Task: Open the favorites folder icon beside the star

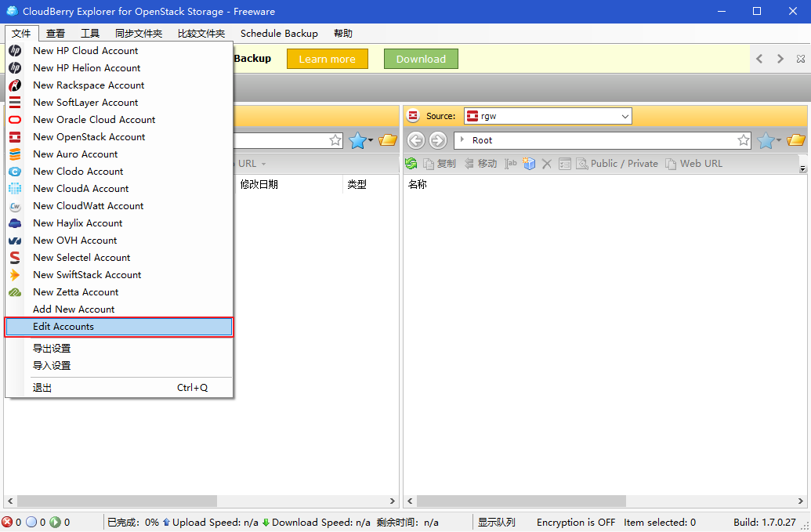Action: [x=795, y=139]
